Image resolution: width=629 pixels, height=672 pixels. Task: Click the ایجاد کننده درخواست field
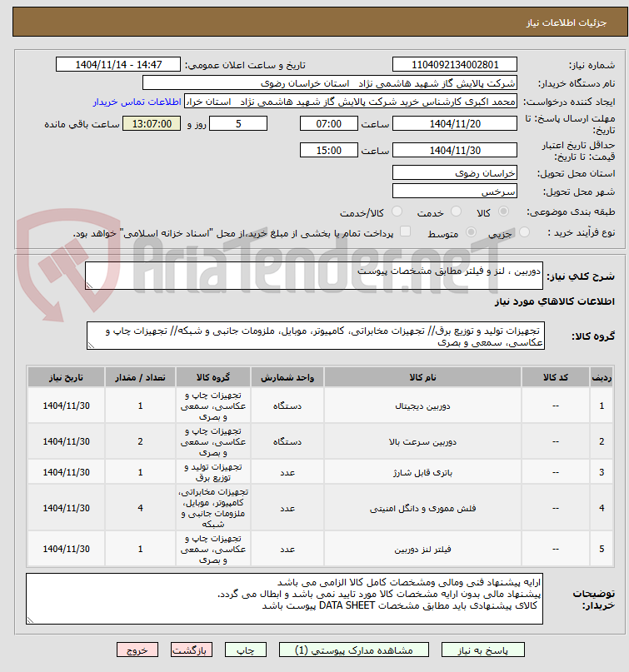350,102
